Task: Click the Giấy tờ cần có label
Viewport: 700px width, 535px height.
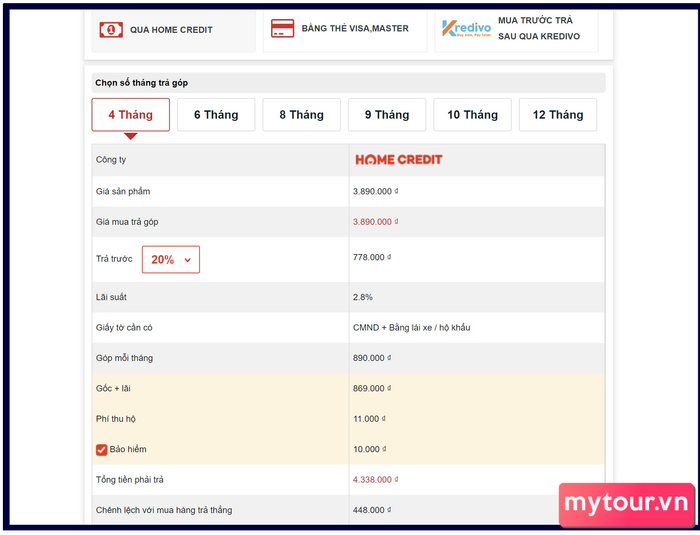Action: (124, 327)
